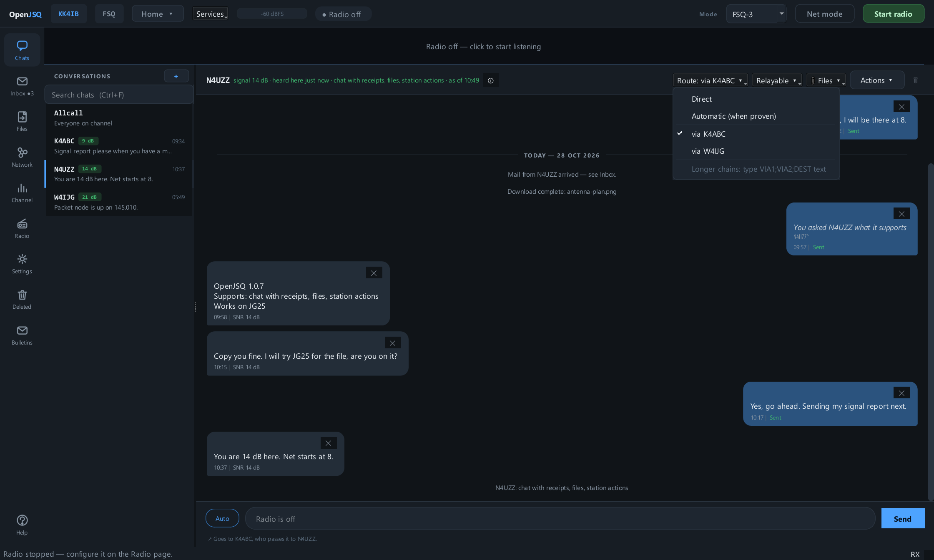Select via W4IJG route

coord(756,151)
